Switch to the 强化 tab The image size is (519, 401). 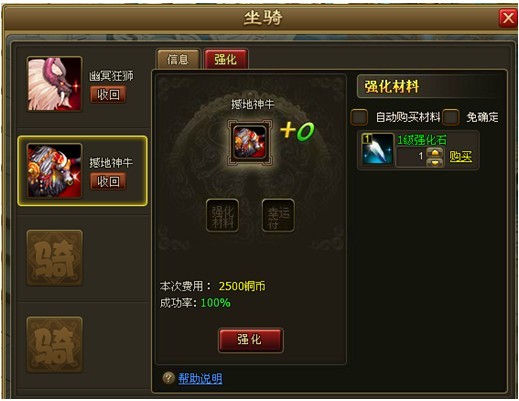[x=226, y=59]
